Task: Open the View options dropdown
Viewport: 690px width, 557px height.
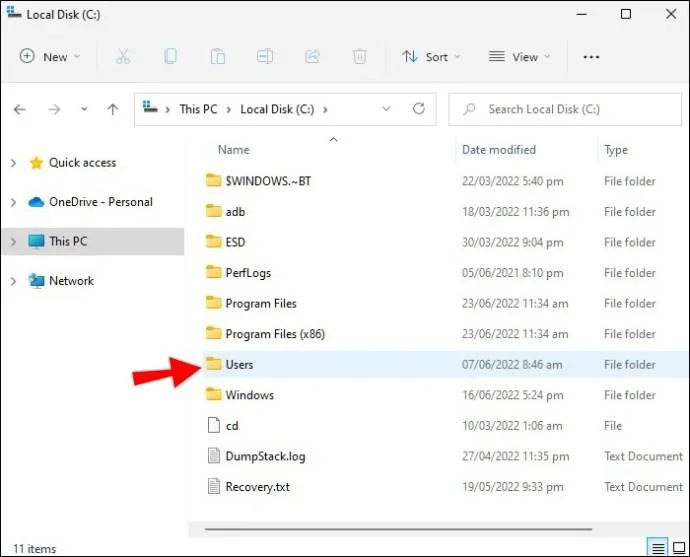Action: point(519,57)
